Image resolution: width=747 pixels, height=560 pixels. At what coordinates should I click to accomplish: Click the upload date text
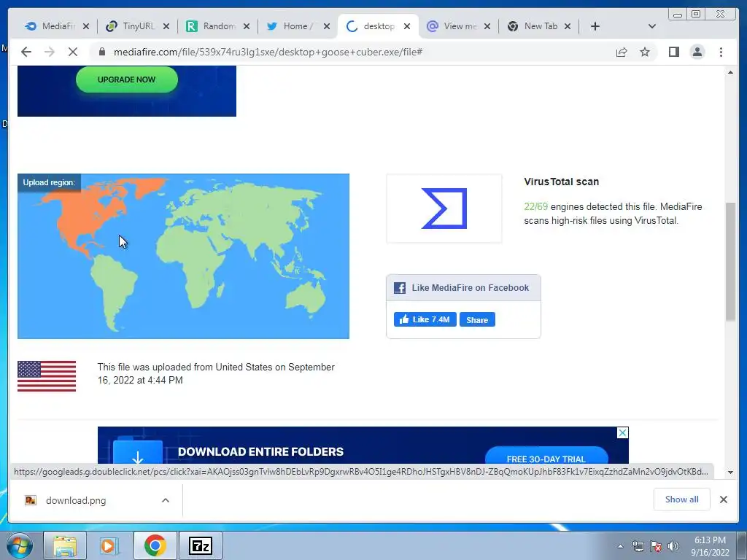(x=216, y=373)
